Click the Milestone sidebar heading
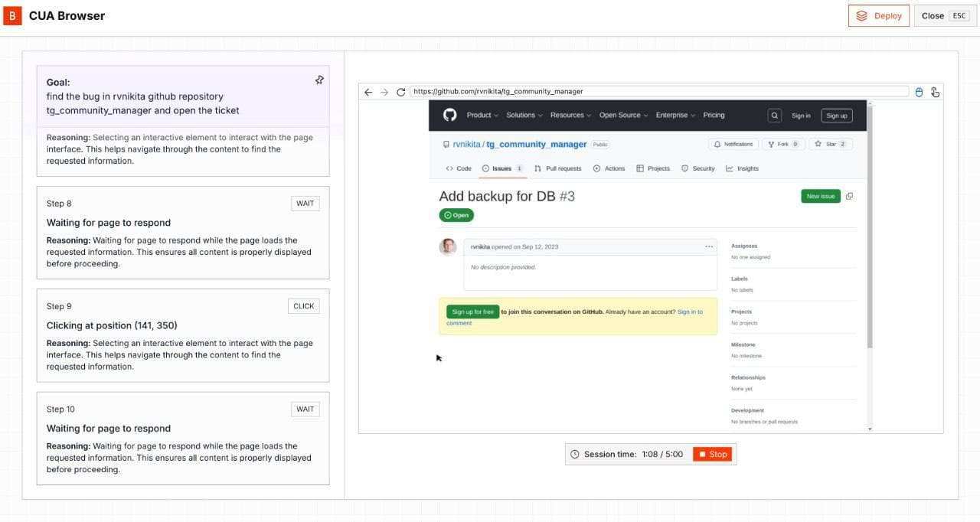 click(x=743, y=344)
